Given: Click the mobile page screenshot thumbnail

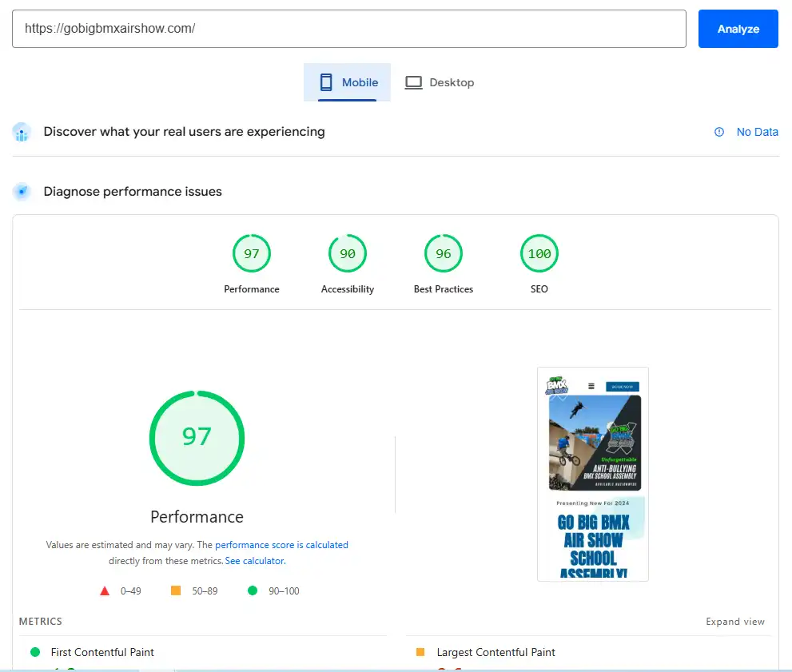Looking at the screenshot, I should coord(593,474).
